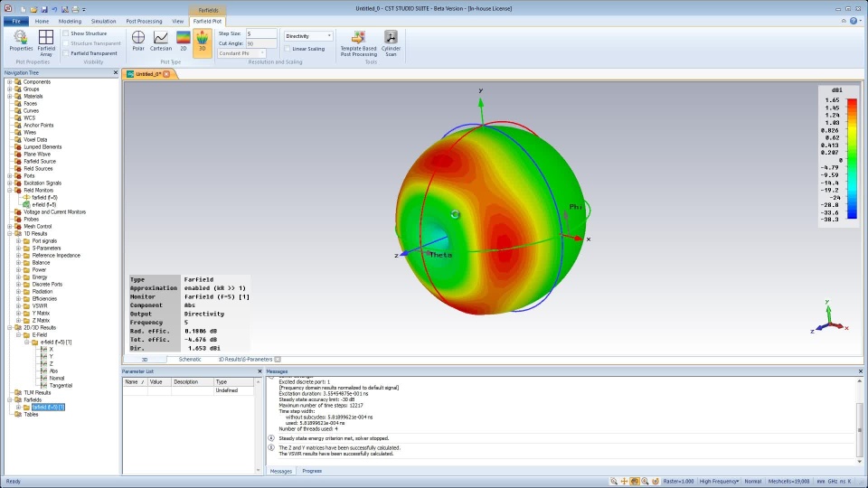This screenshot has height=488, width=868.
Task: Close the Untitled_0 document tab
Action: click(166, 74)
